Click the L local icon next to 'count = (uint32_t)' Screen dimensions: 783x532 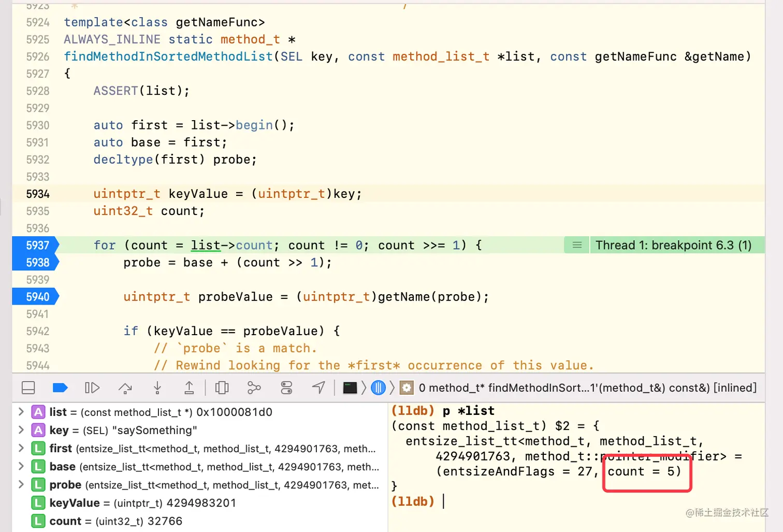coord(38,521)
